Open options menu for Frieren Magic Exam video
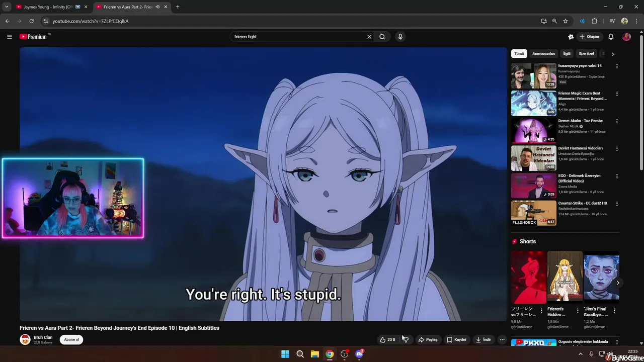The image size is (644, 362). pyautogui.click(x=617, y=94)
